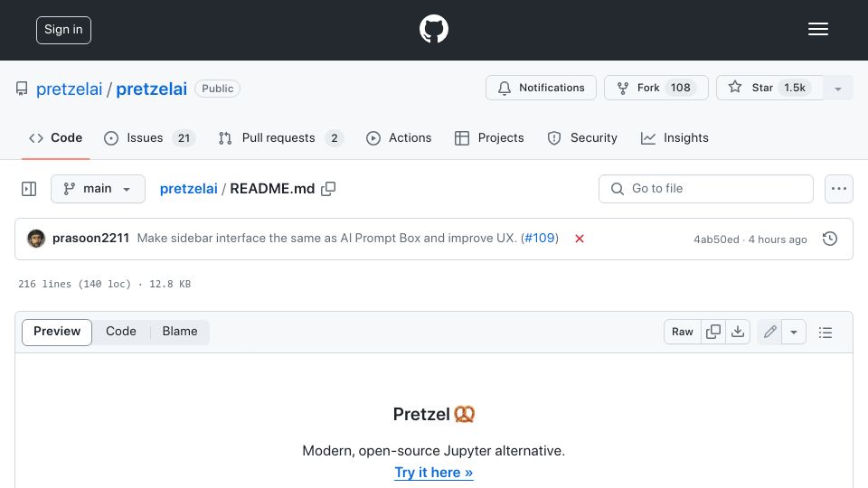Image resolution: width=868 pixels, height=488 pixels.
Task: Open prasoon2211 author profile link
Action: coord(90,238)
